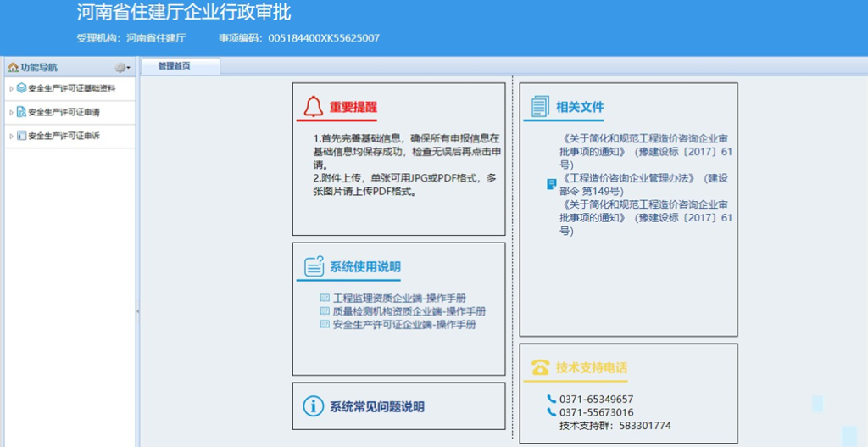Click reminder text about 附件上传 JPG或PDF格式
The width and height of the screenshot is (868, 447).
[403, 186]
